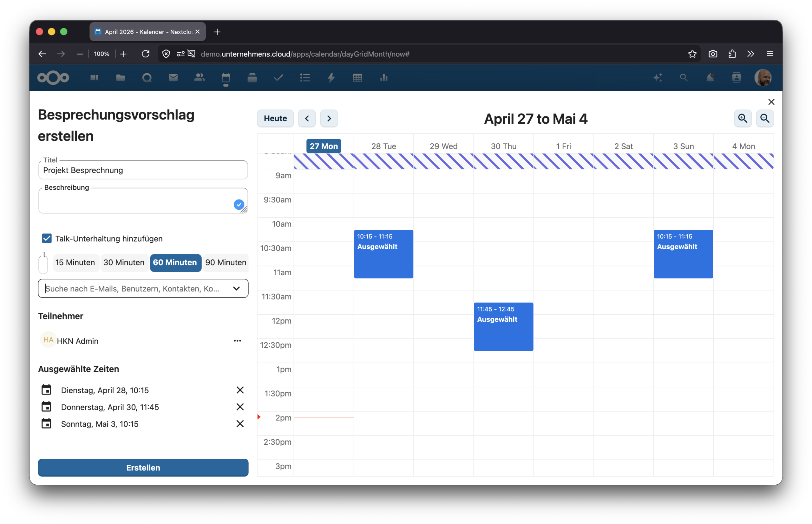Viewport: 812px width, 524px height.
Task: Select the 90 Minuten duration option
Action: coord(226,263)
